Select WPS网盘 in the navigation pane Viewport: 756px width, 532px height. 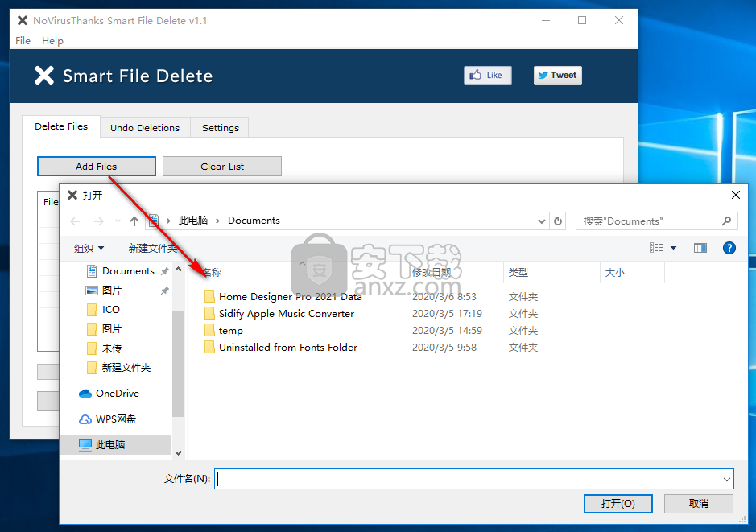(116, 419)
